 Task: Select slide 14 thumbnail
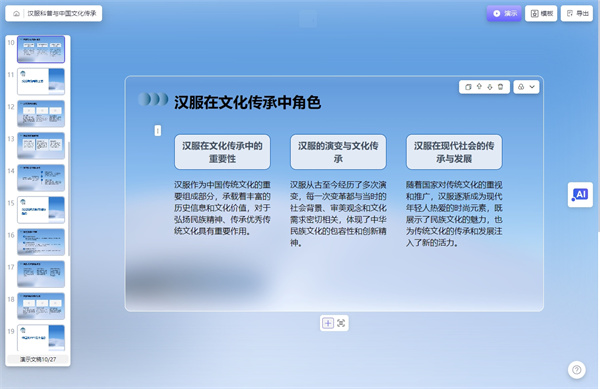[x=41, y=178]
